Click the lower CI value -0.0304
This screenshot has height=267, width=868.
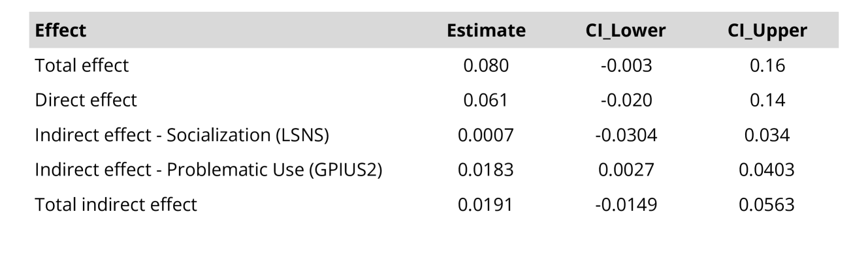pyautogui.click(x=626, y=135)
